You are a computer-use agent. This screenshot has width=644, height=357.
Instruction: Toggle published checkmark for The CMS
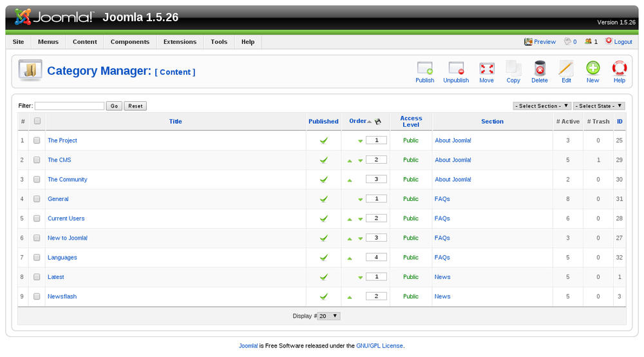[x=323, y=160]
